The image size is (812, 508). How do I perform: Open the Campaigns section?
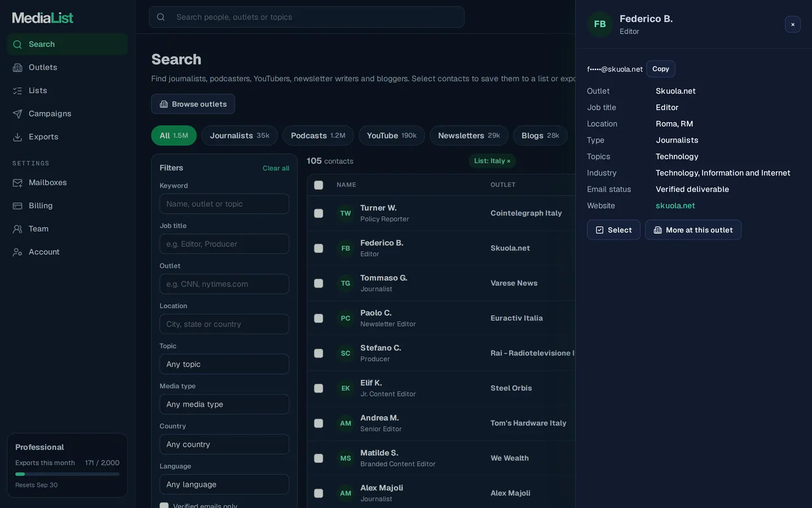[x=67, y=113]
